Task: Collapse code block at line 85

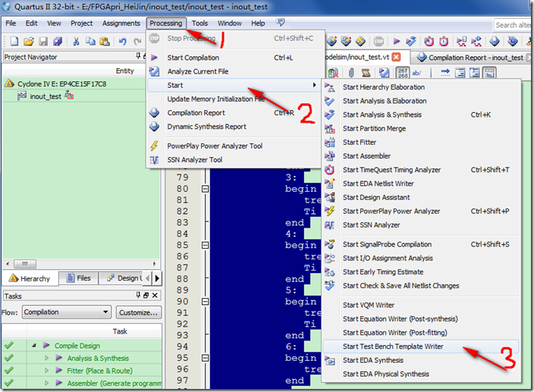Action: point(205,246)
